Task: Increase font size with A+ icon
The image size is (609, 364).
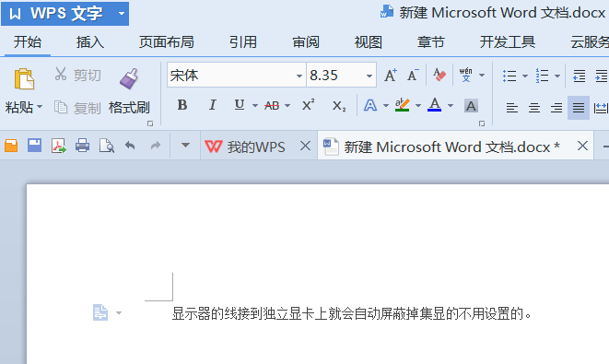Action: pos(391,75)
